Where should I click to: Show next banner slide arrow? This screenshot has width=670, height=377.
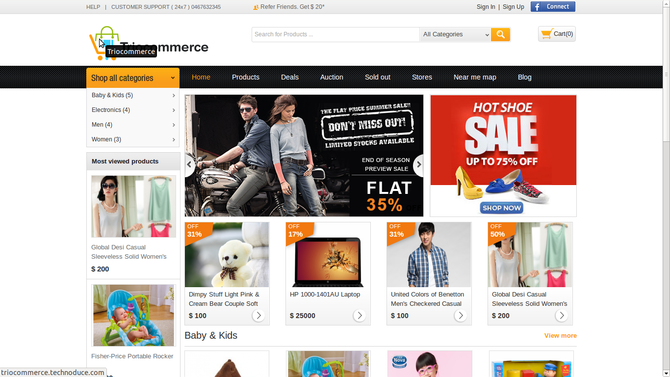(x=418, y=164)
